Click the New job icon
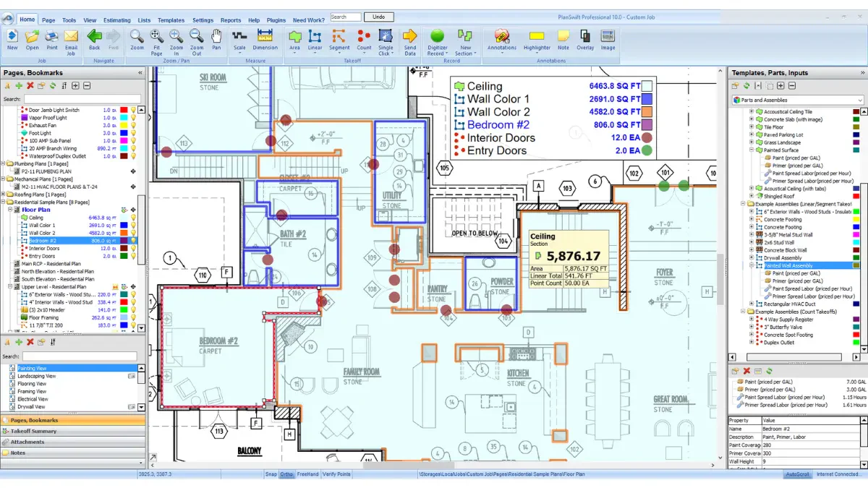The image size is (868, 488). [12, 40]
